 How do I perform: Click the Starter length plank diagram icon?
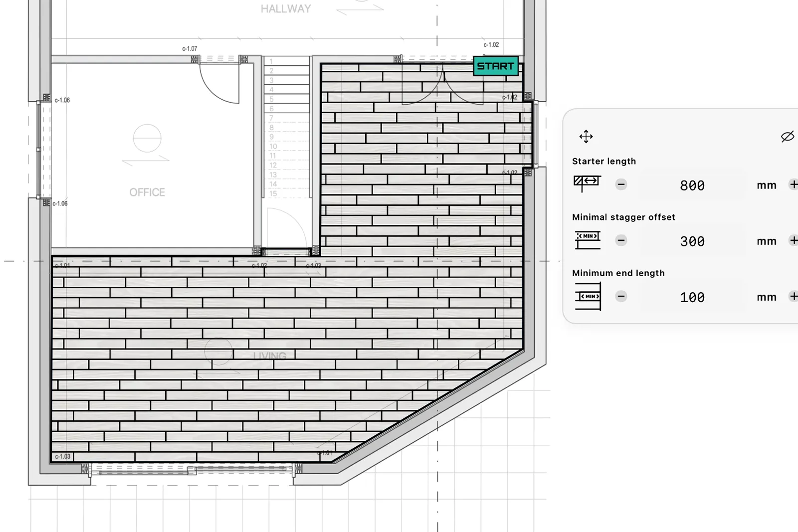(x=588, y=183)
